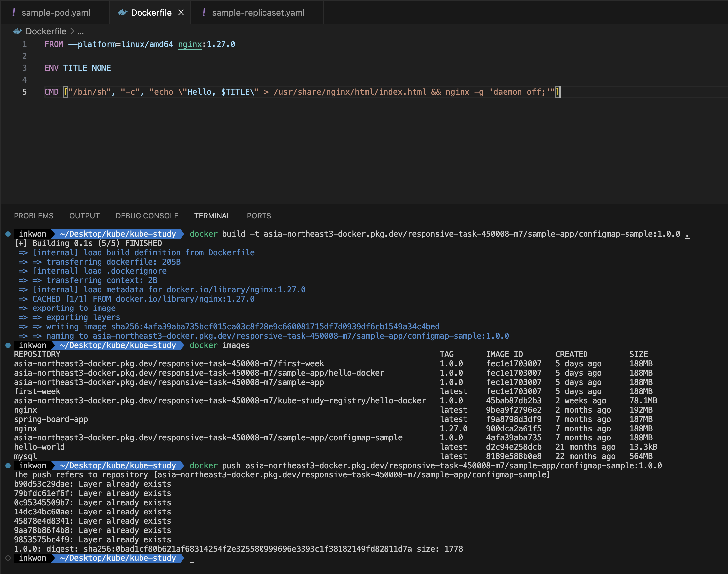Click the empty circle marker on the last prompt
728x574 pixels.
point(8,558)
